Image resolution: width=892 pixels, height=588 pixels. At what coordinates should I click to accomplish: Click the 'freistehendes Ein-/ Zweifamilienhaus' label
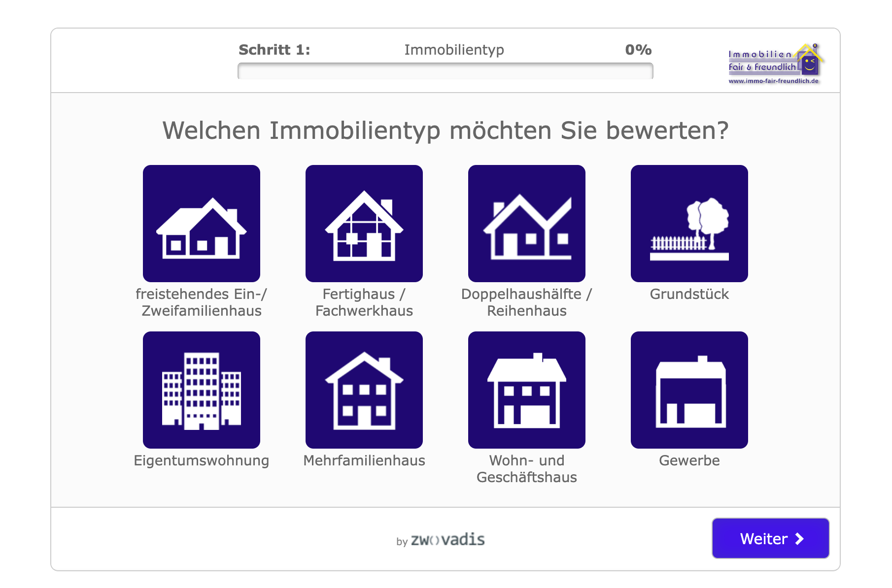click(202, 302)
